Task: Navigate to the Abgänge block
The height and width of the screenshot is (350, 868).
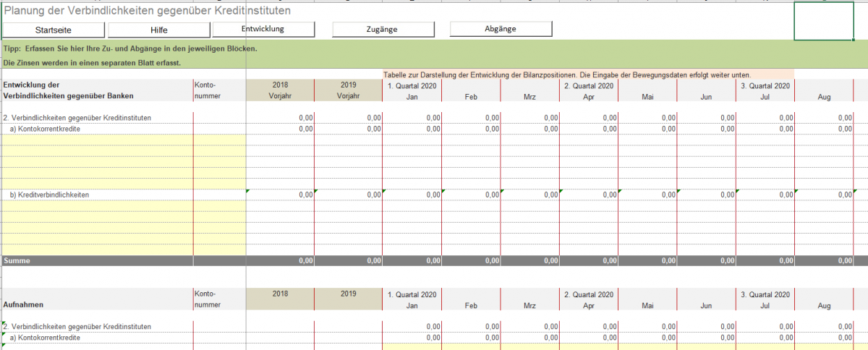Action: pyautogui.click(x=501, y=29)
